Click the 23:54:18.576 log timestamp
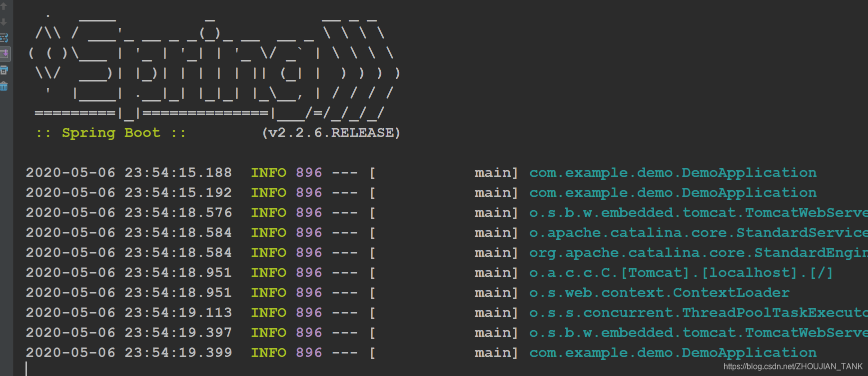 point(178,213)
